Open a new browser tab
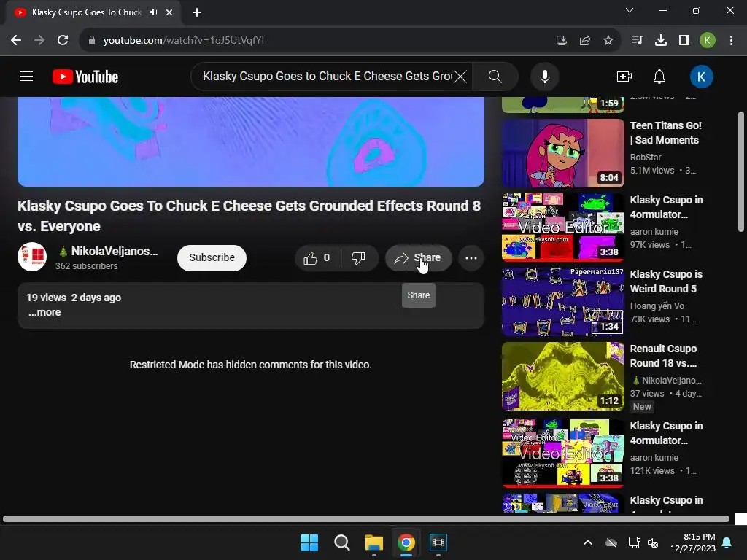747x560 pixels. [x=197, y=12]
